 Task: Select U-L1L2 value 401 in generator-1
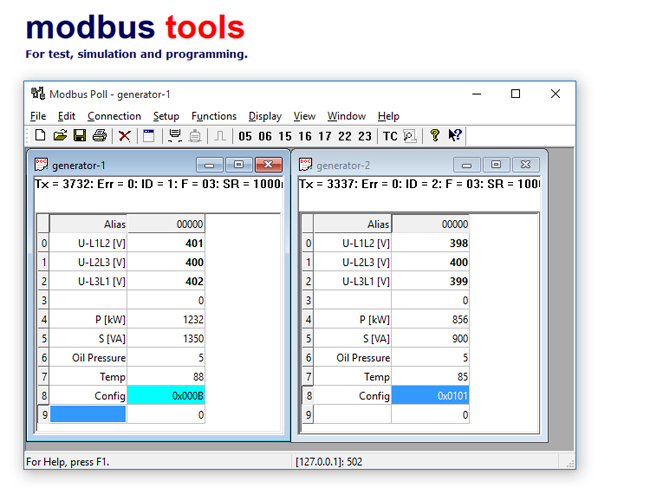pos(166,243)
